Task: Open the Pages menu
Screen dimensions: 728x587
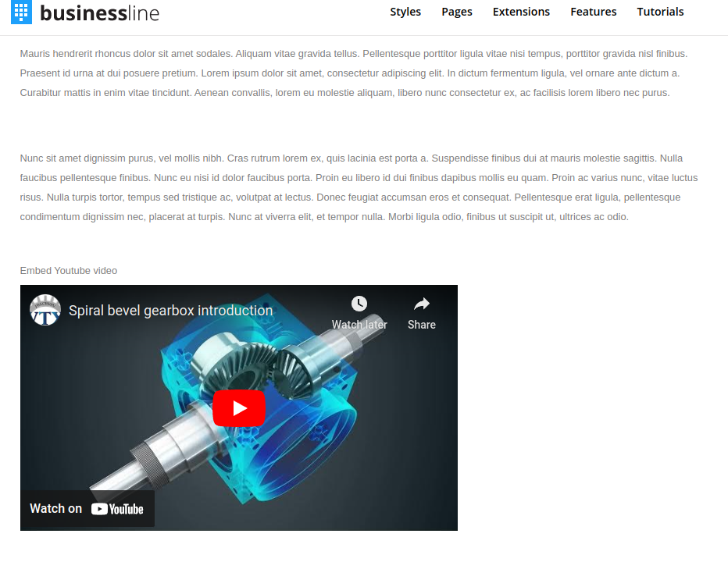Action: coord(457,12)
